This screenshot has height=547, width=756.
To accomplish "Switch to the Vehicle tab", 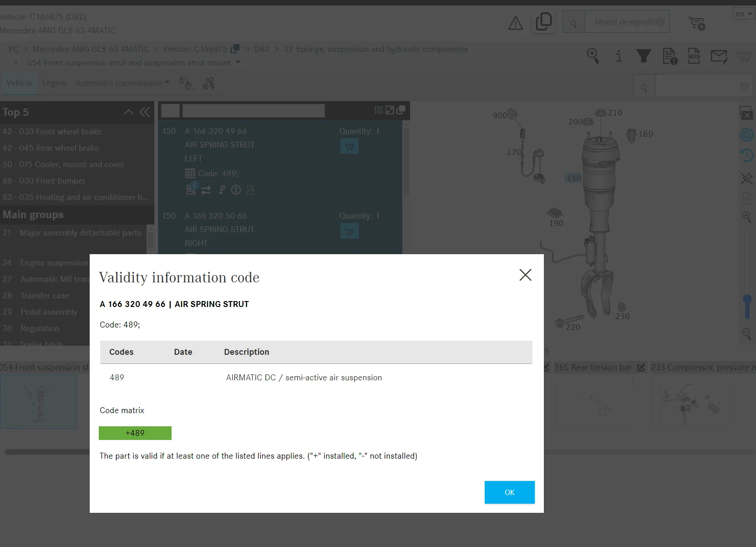I will click(x=20, y=83).
